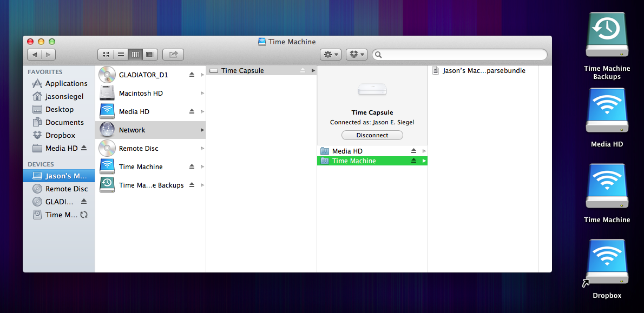Click the Remote Disc icon in first column
Image resolution: width=644 pixels, height=313 pixels.
pyautogui.click(x=107, y=148)
